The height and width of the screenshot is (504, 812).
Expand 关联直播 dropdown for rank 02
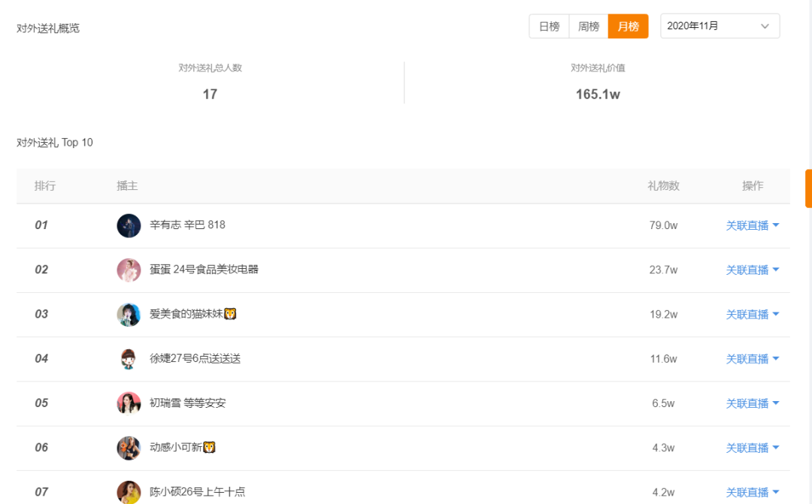753,270
